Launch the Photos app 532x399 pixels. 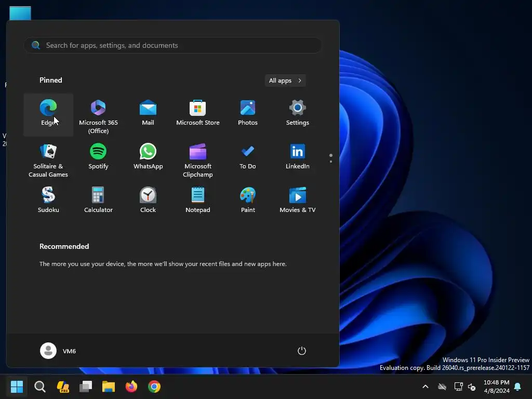[x=248, y=115]
